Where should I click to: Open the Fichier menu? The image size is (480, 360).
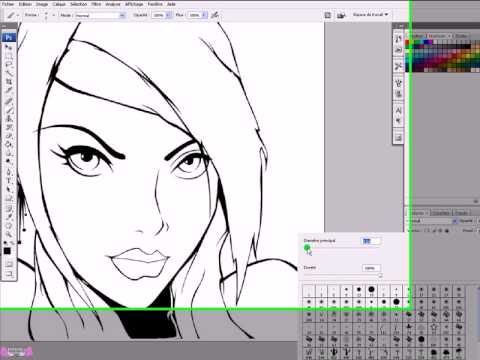[x=8, y=4]
